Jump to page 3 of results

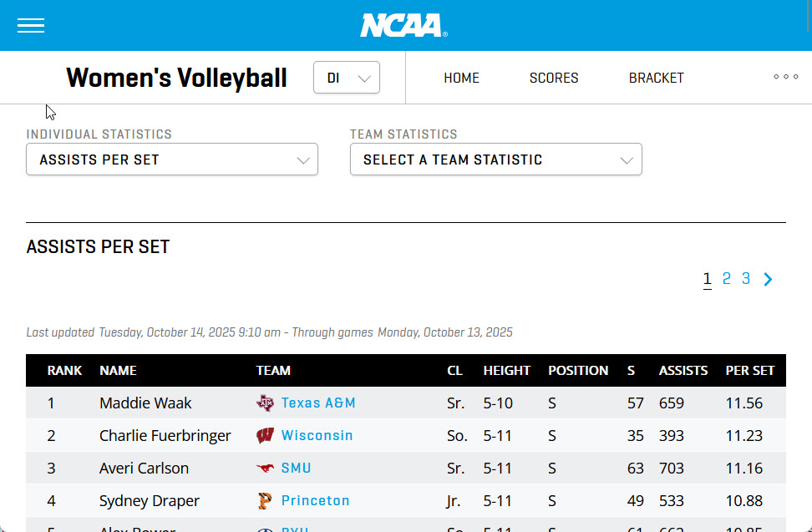[x=746, y=279]
